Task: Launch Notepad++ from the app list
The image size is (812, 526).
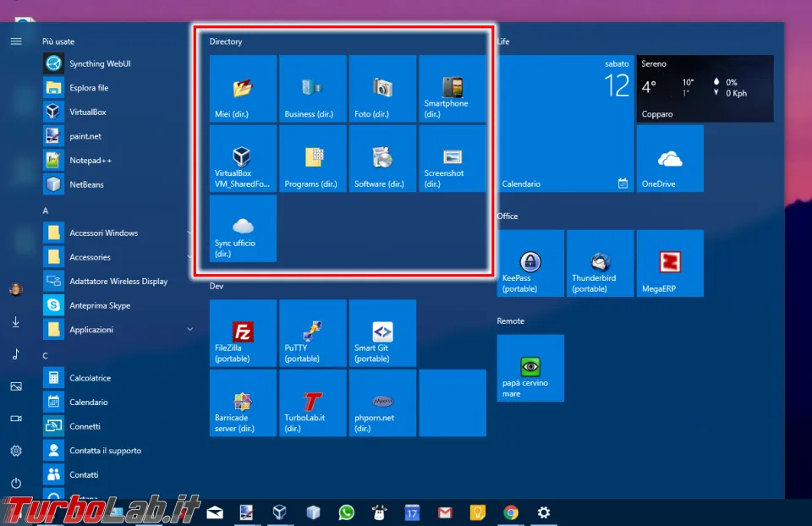Action: (91, 161)
